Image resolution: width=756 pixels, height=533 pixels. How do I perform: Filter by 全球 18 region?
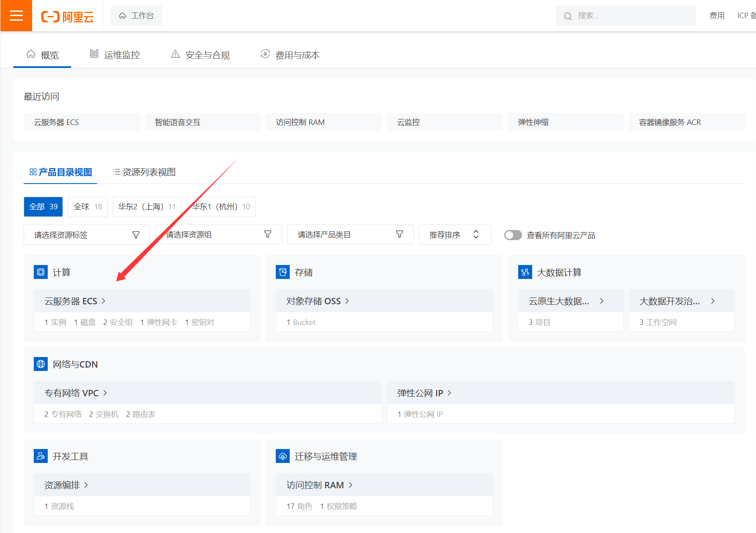point(88,207)
